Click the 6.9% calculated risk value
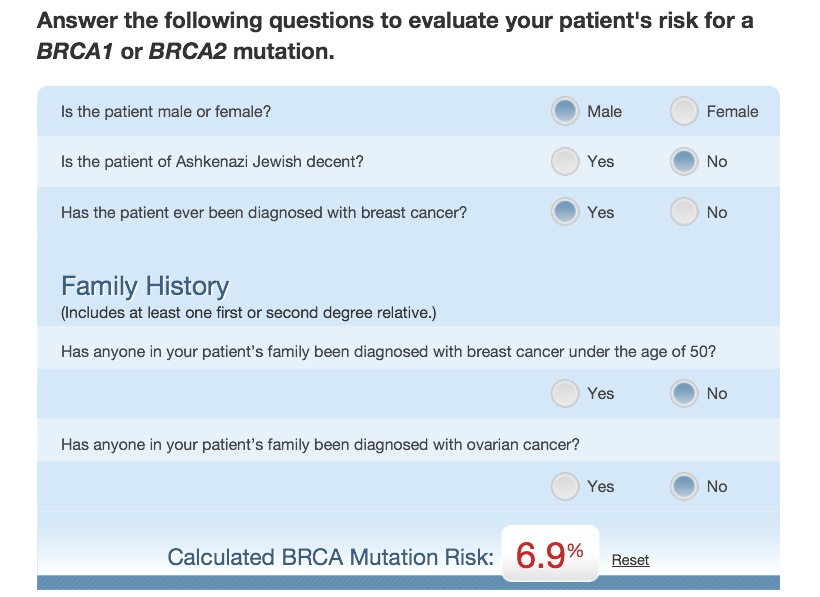The width and height of the screenshot is (820, 597). [549, 556]
